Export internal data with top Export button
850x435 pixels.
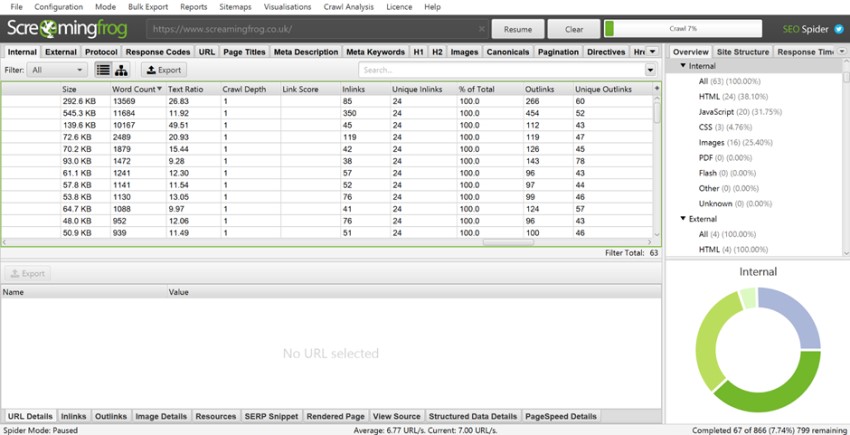[164, 70]
